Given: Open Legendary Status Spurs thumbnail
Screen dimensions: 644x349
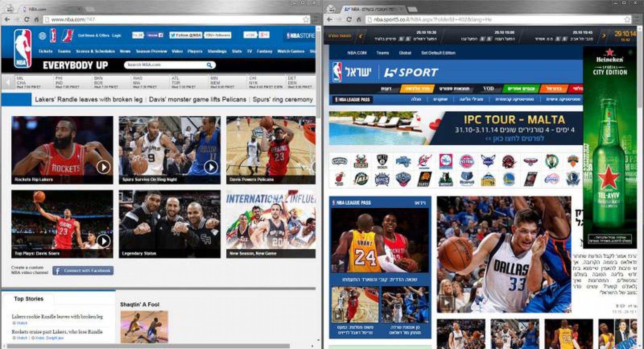Looking at the screenshot, I should pos(169,224).
